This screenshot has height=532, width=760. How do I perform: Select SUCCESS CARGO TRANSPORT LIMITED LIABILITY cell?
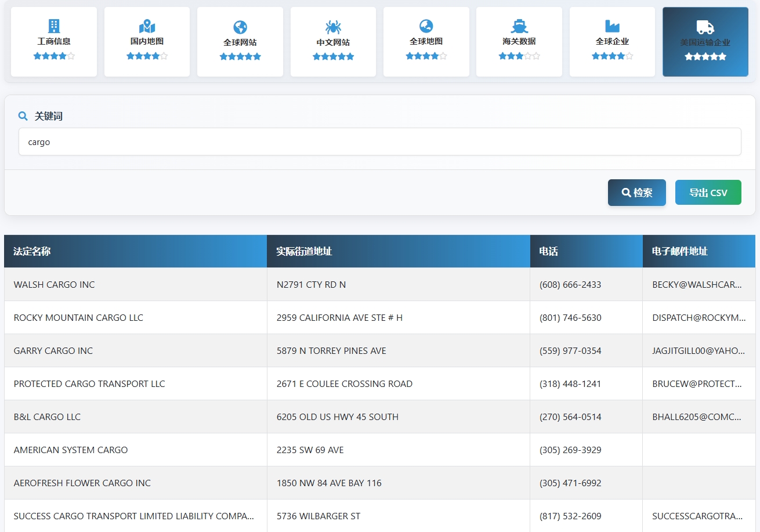(x=136, y=516)
